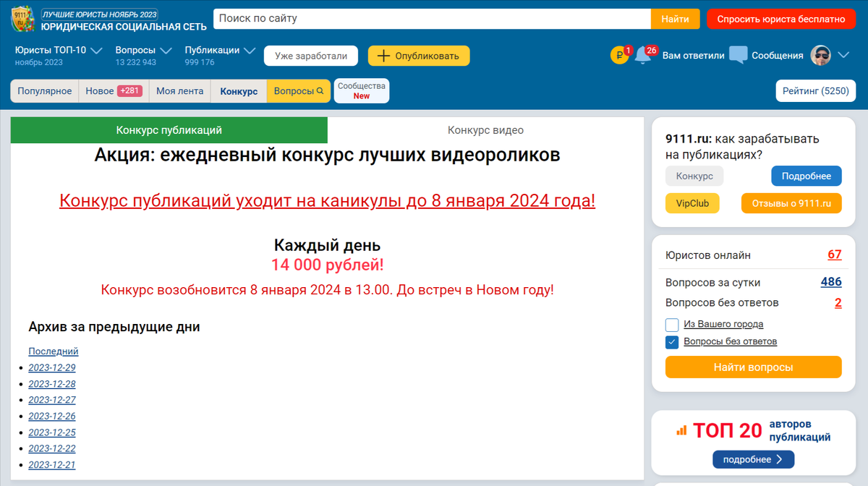The height and width of the screenshot is (486, 868).
Task: Click the blue Подробнее button
Action: [807, 176]
